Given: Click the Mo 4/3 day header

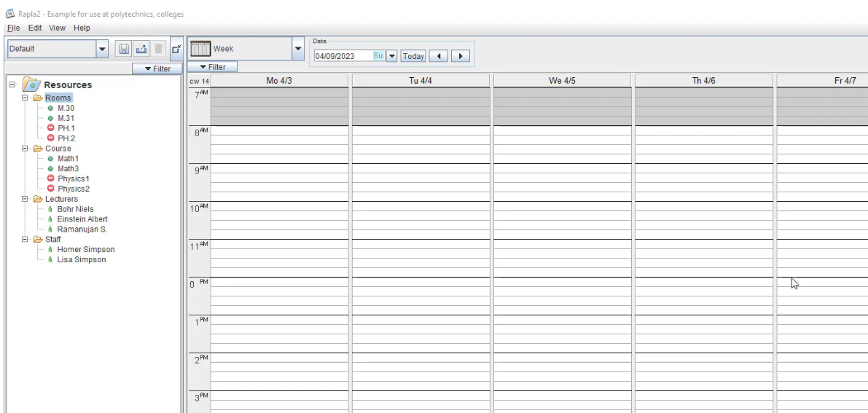Looking at the screenshot, I should 279,81.
